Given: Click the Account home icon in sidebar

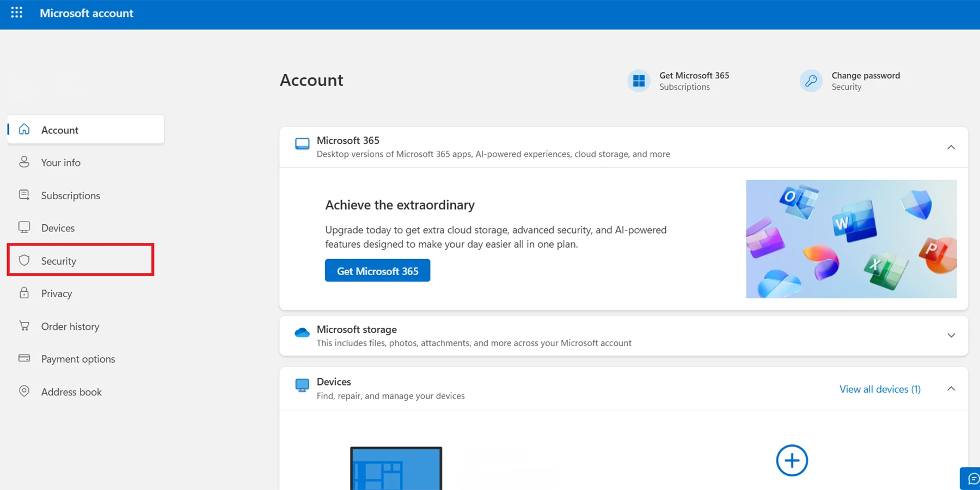Looking at the screenshot, I should click(24, 130).
